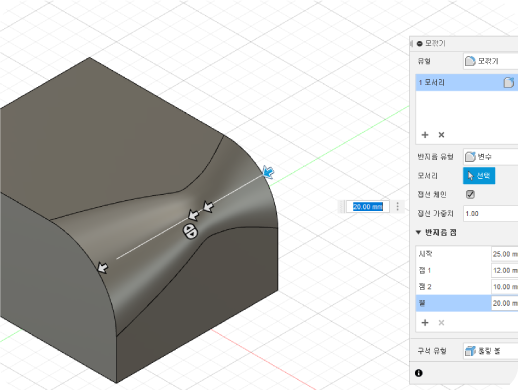The image size is (518, 390).
Task: Click the dialog grip handle left of title
Action: (x=412, y=44)
